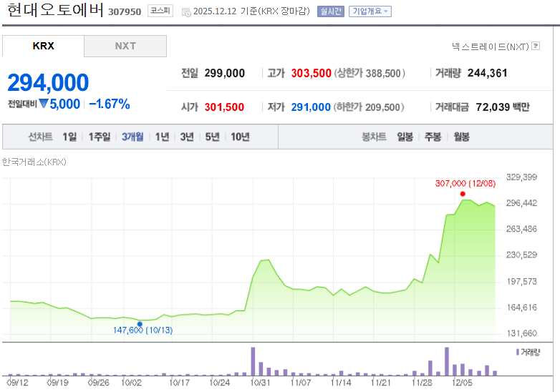Select the 1일 line chart period

coord(69,137)
